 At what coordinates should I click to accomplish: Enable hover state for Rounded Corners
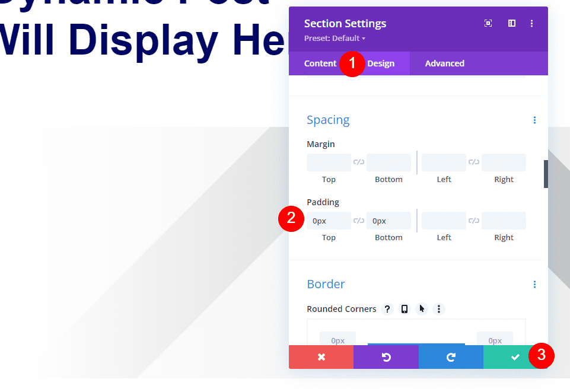pyautogui.click(x=421, y=309)
